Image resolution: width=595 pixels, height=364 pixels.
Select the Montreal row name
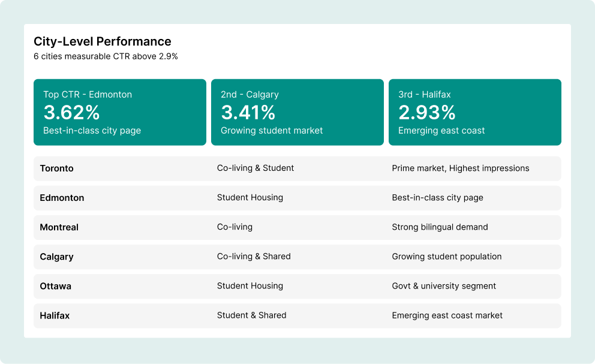click(x=59, y=227)
